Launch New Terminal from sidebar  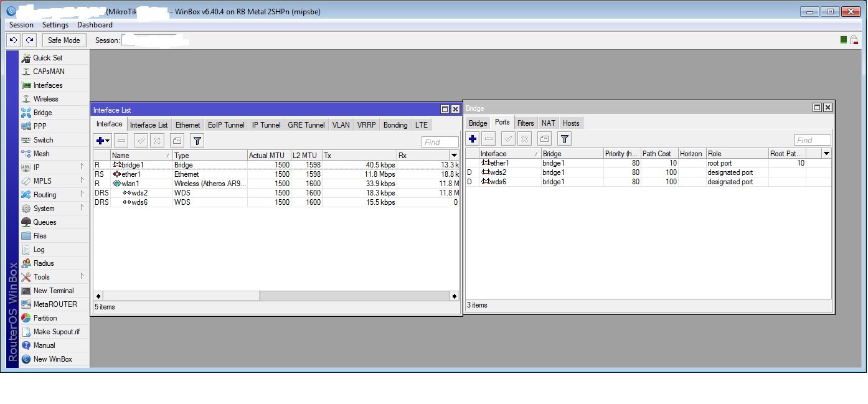(53, 291)
